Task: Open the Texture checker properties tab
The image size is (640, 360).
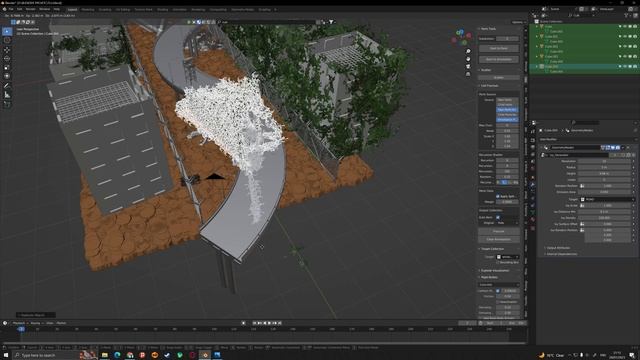Action: click(x=533, y=228)
